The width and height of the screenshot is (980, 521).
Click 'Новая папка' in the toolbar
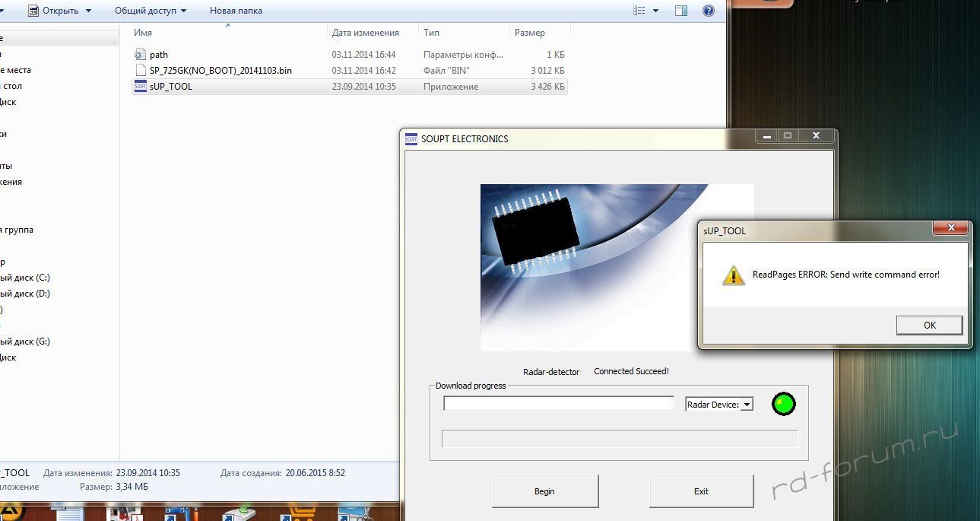coord(236,11)
